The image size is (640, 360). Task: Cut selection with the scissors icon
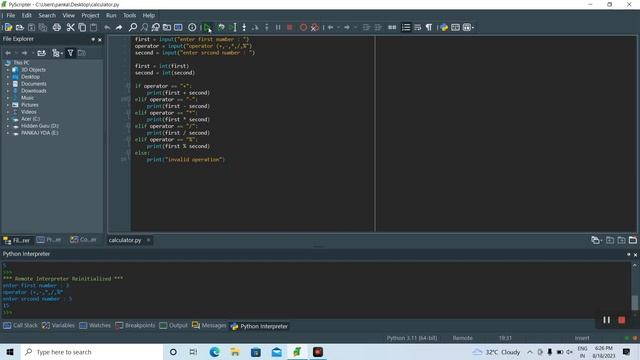point(71,27)
